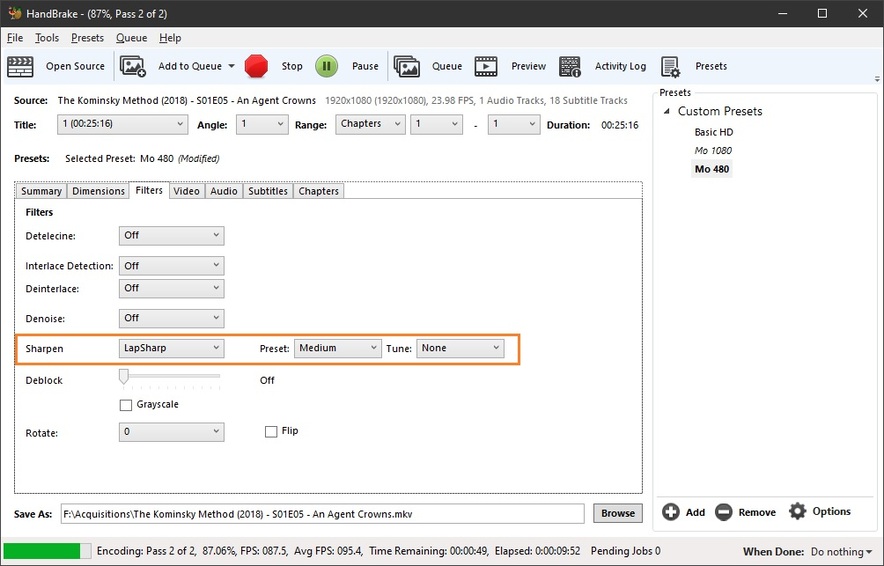The width and height of the screenshot is (884, 566).
Task: Click the Activity Log label
Action: pyautogui.click(x=620, y=66)
